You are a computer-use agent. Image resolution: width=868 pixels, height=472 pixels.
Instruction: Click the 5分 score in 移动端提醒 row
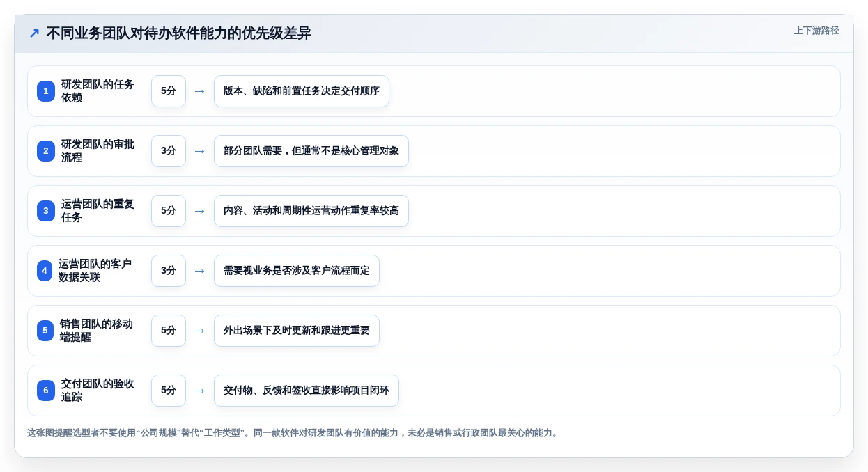(169, 331)
